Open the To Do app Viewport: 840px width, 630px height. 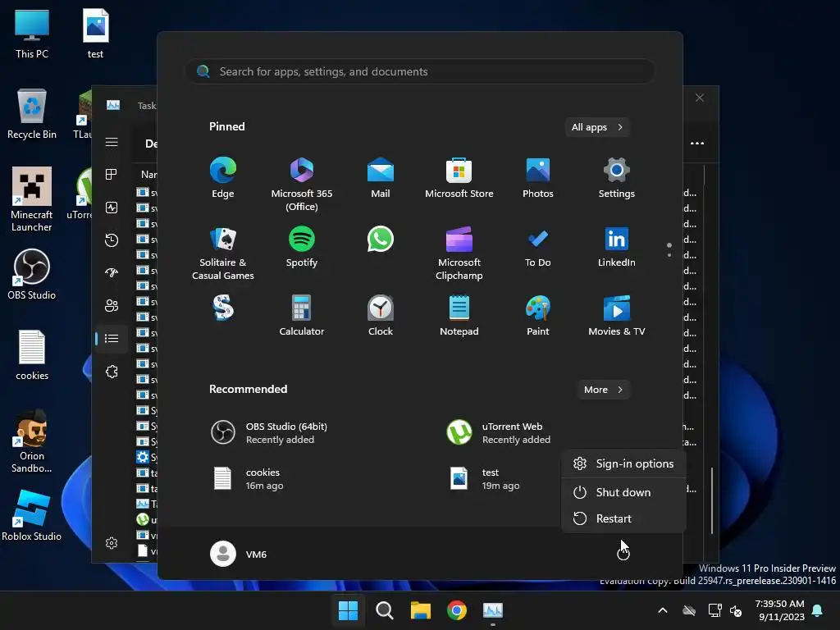(x=538, y=247)
